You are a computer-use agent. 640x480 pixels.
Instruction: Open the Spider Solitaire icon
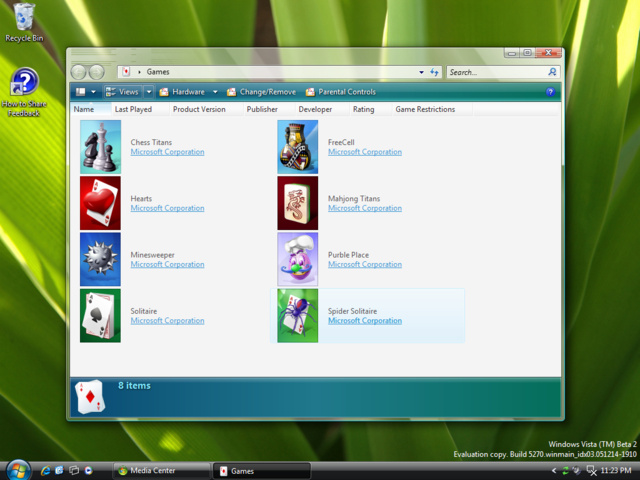(298, 316)
